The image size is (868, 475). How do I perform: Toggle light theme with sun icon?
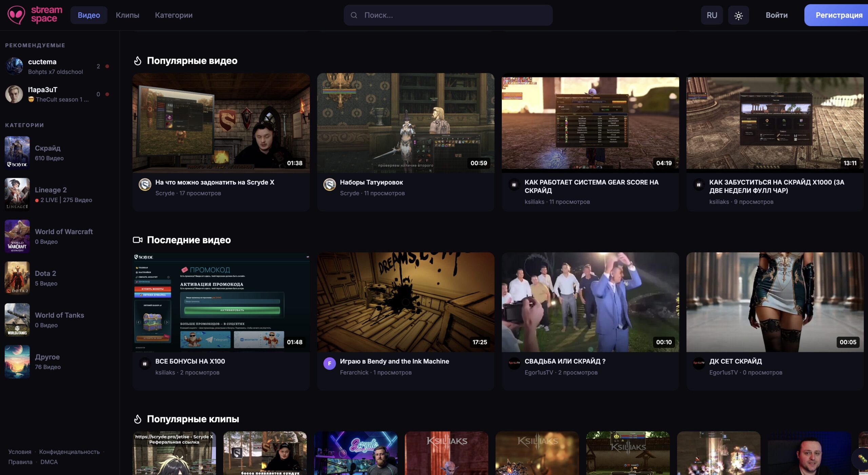[738, 15]
